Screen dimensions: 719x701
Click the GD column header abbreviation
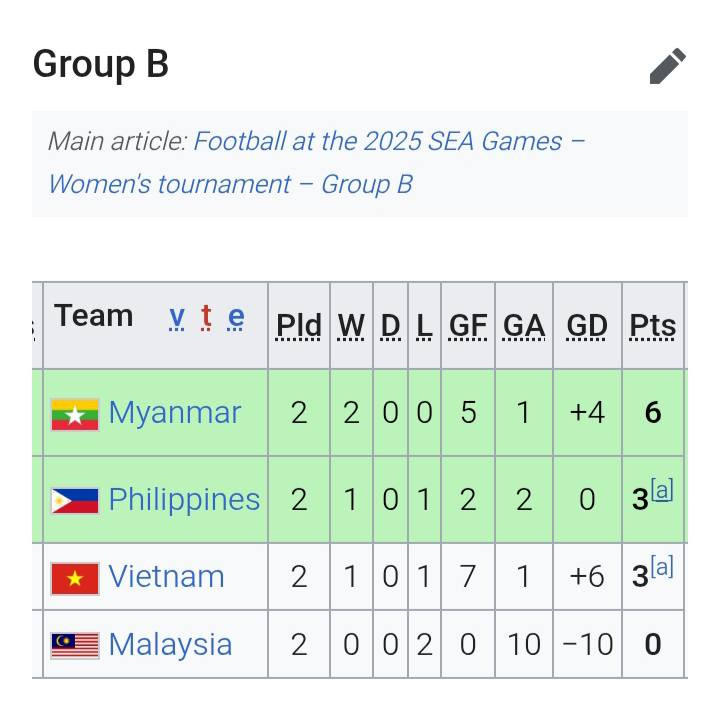click(587, 326)
